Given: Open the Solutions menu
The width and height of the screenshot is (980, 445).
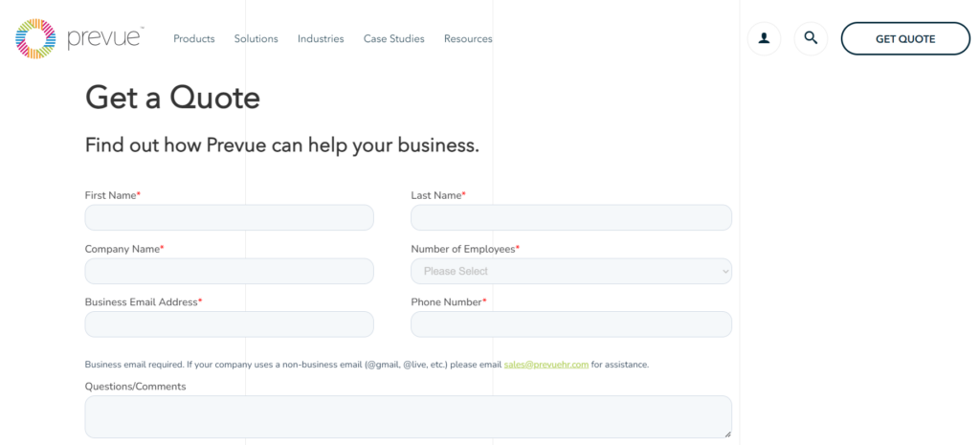Looking at the screenshot, I should point(256,38).
